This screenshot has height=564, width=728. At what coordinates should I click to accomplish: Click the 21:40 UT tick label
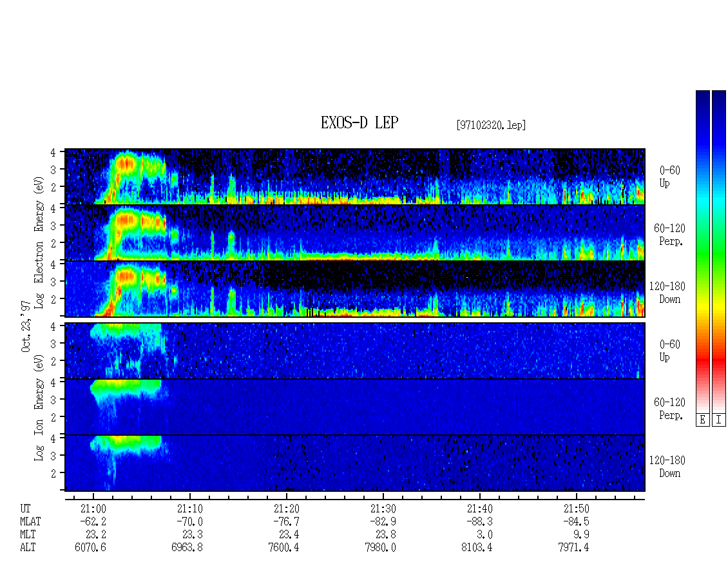479,509
